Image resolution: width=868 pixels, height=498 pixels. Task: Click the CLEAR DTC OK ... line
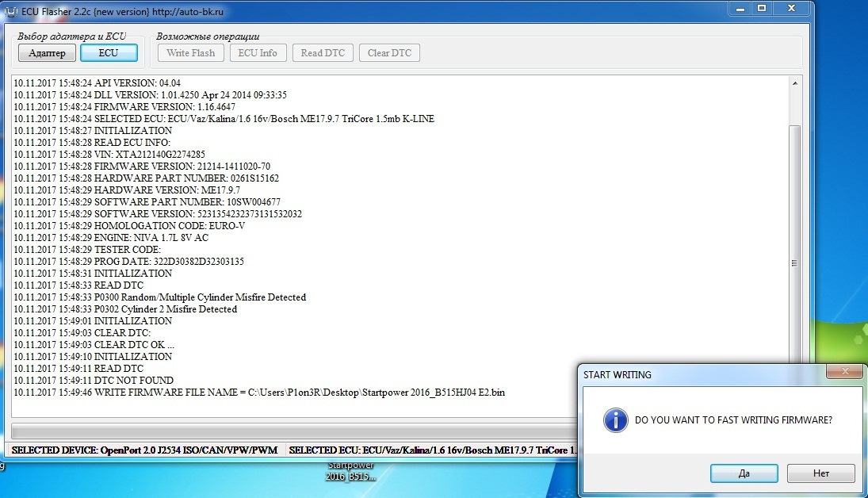pos(94,345)
